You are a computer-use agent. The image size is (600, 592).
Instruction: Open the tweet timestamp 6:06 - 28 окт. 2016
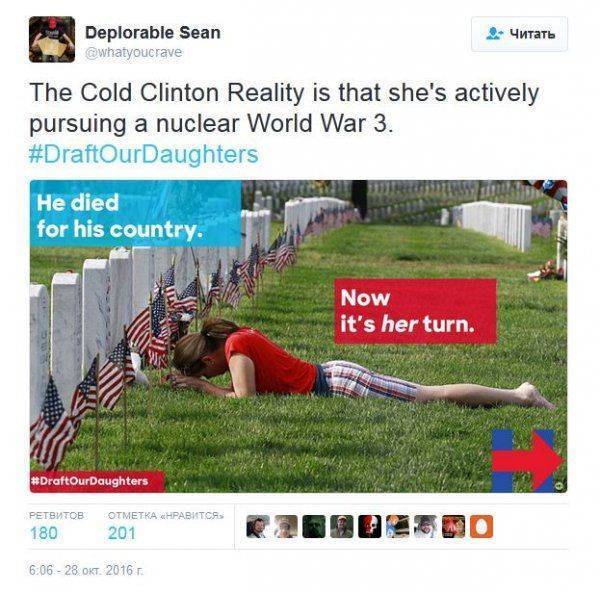86,570
